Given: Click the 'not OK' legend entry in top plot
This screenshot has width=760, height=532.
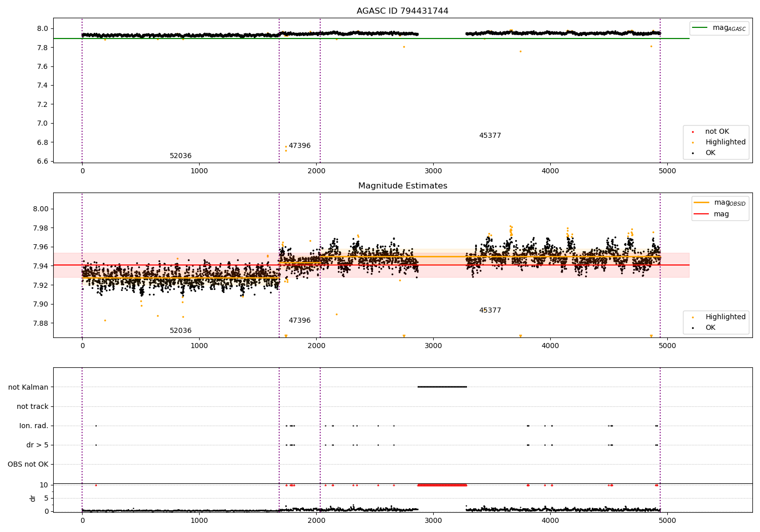Looking at the screenshot, I should (716, 132).
